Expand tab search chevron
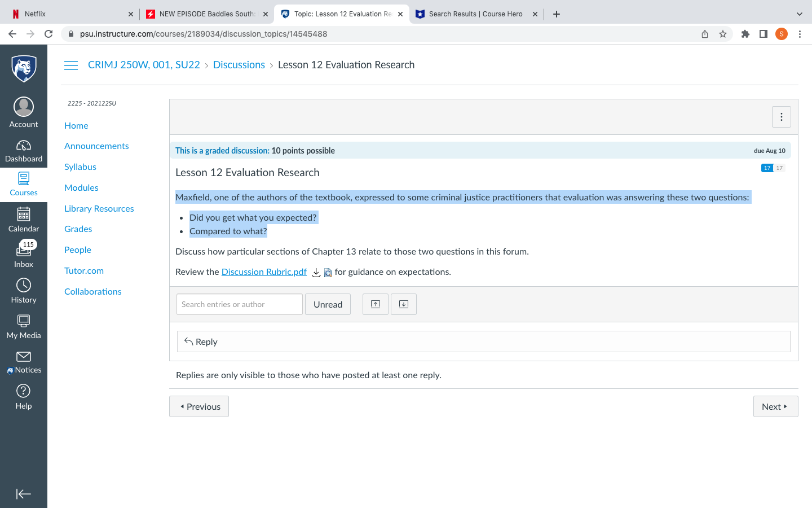 799,14
